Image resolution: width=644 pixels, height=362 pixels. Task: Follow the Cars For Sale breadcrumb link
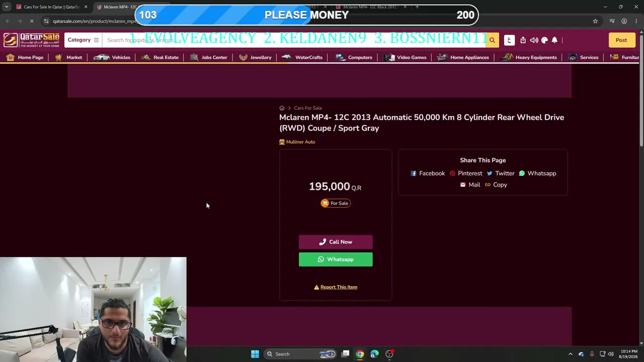click(308, 108)
